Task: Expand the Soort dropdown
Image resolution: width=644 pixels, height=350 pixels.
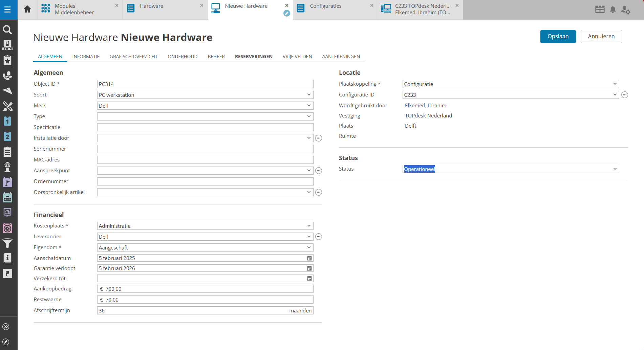Action: pos(309,95)
